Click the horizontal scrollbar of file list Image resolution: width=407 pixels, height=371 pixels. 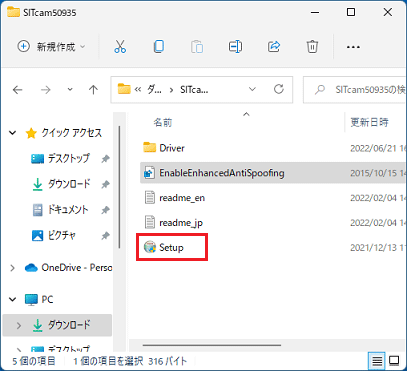212,345
